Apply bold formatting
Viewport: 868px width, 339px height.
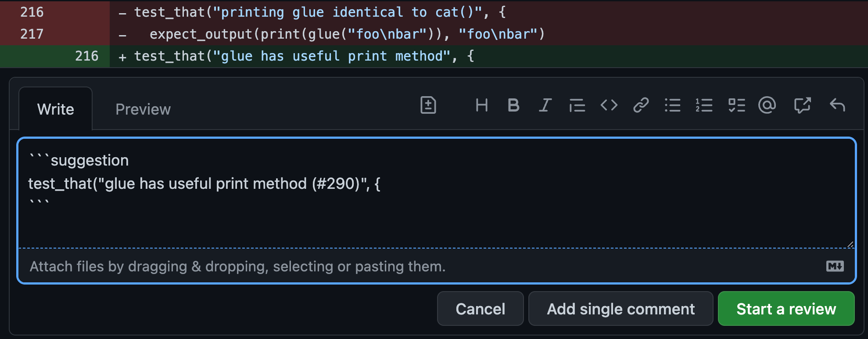513,105
